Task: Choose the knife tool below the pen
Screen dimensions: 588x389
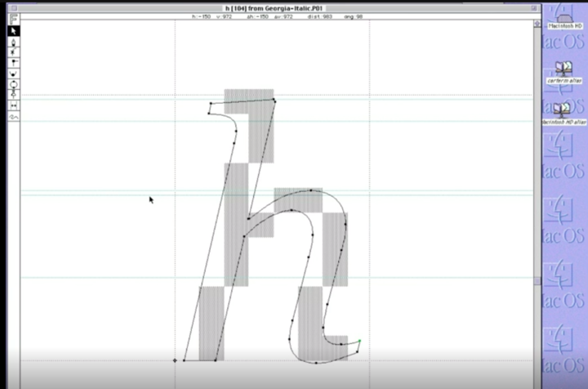Action: [14, 52]
